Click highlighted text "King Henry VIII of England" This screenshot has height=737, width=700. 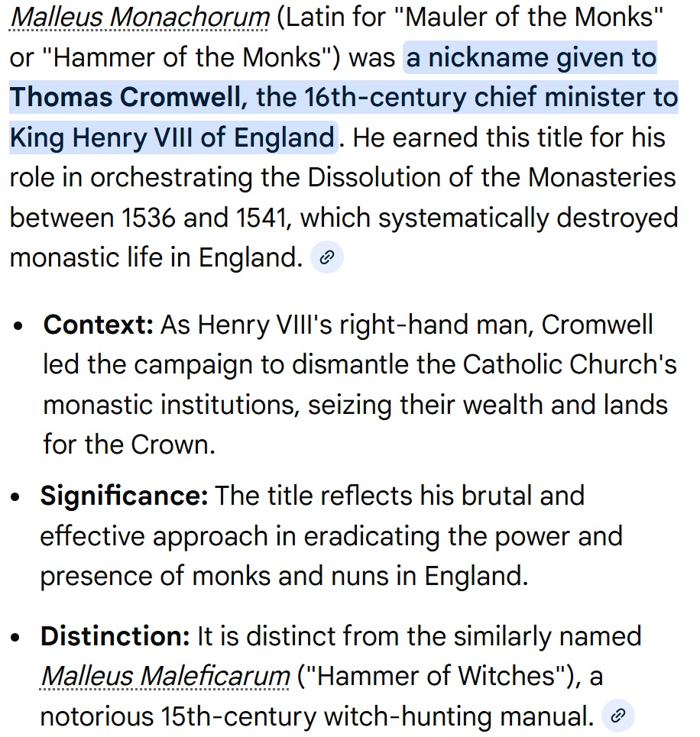pyautogui.click(x=172, y=138)
